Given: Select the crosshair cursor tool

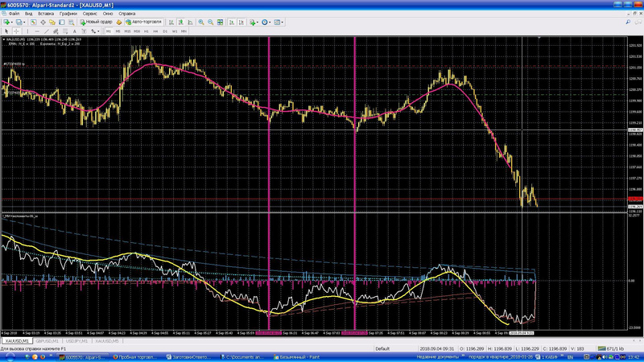Looking at the screenshot, I should [15, 31].
